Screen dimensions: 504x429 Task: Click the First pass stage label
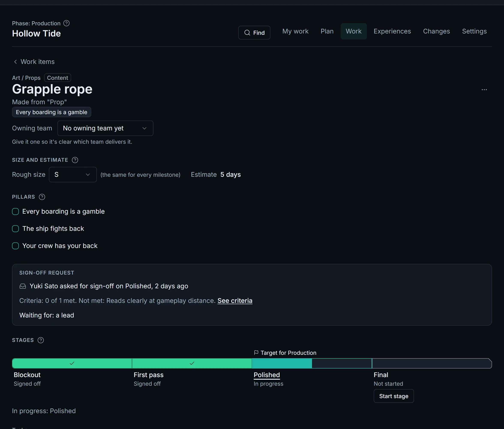pyautogui.click(x=148, y=375)
